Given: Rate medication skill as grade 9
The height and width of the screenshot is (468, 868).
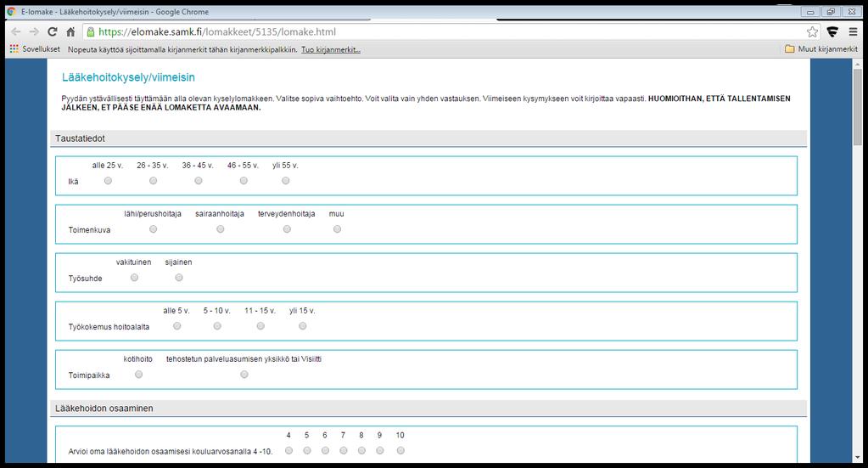Looking at the screenshot, I should coord(380,450).
